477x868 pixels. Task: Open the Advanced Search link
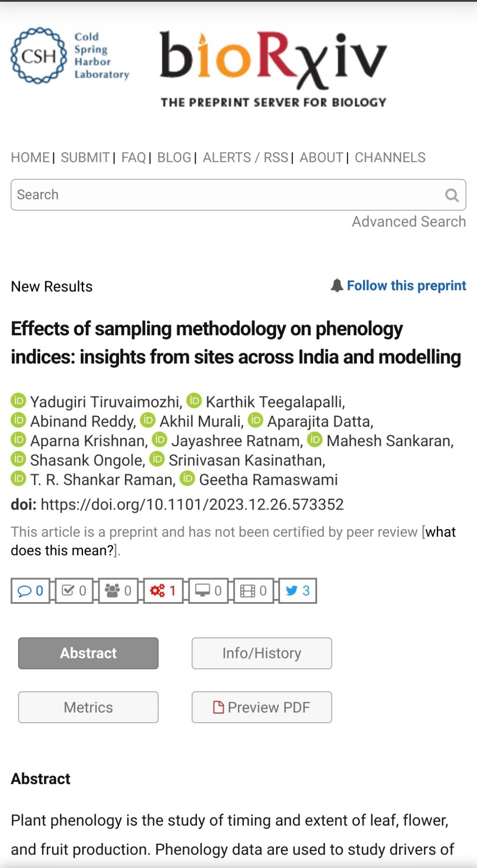[409, 222]
